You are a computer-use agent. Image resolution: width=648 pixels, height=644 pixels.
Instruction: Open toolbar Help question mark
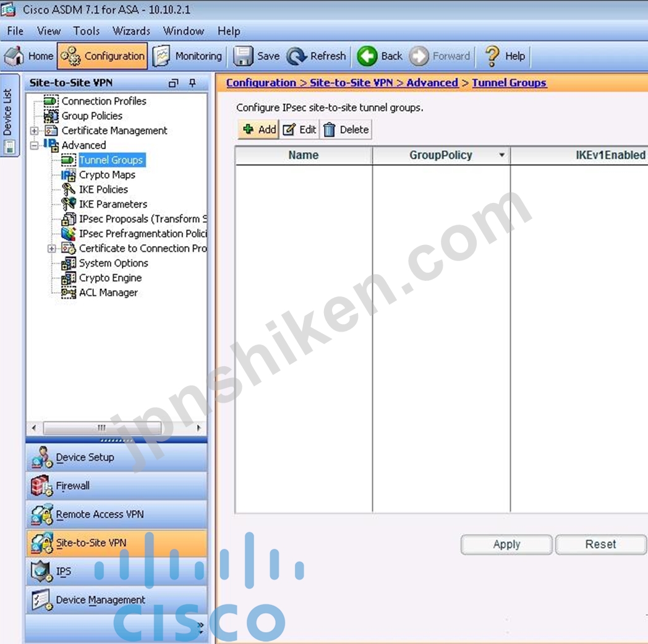coord(492,56)
